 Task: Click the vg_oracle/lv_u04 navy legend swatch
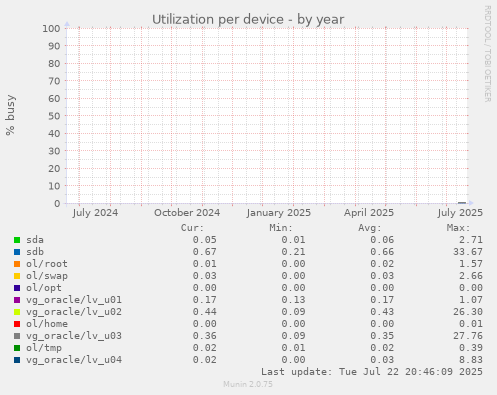click(17, 360)
